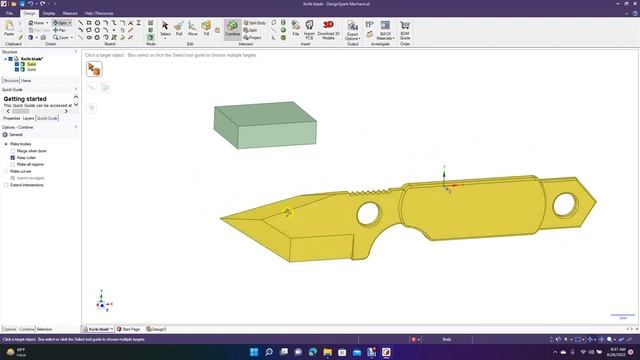Select the first Solid tree item
Image resolution: width=640 pixels, height=360 pixels.
pyautogui.click(x=31, y=64)
